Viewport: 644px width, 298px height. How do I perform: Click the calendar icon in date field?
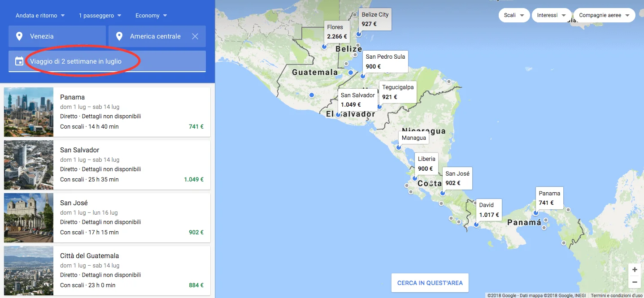tap(19, 61)
